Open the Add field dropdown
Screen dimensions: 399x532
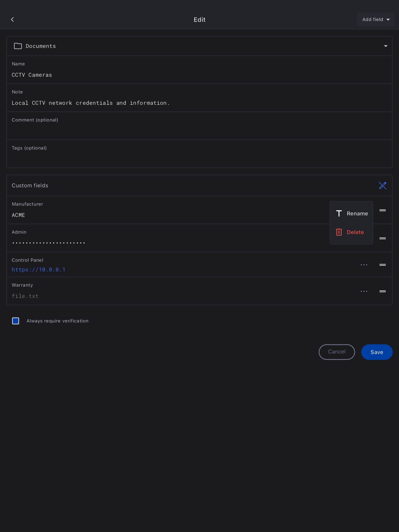pyautogui.click(x=375, y=19)
